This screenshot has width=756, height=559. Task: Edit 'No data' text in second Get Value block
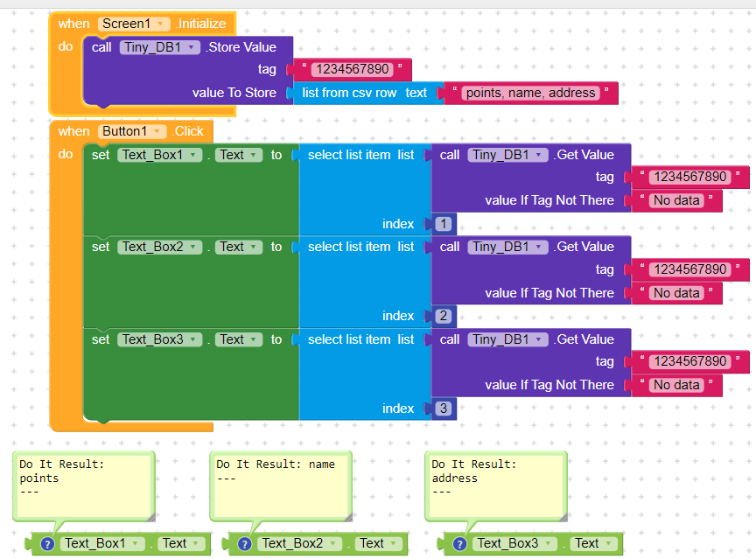676,293
